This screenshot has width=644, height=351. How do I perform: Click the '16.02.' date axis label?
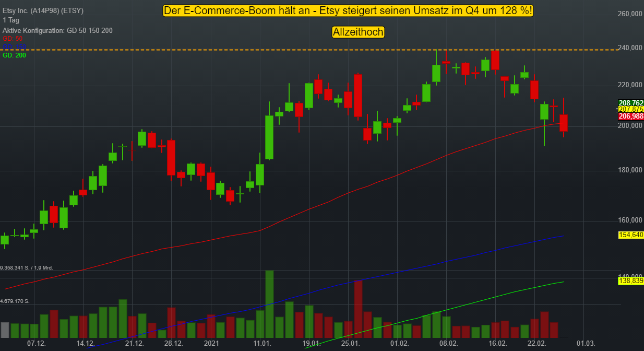coord(498,344)
